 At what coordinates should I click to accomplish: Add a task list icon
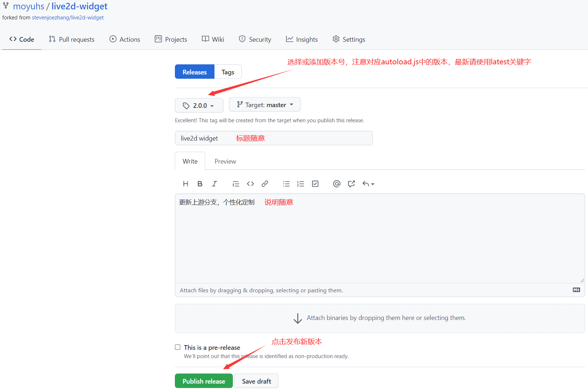pyautogui.click(x=315, y=184)
